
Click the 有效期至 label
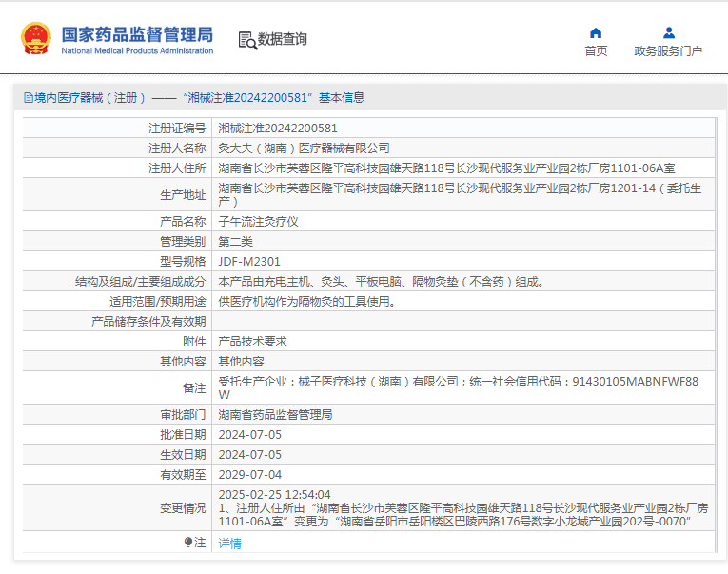[x=183, y=475]
